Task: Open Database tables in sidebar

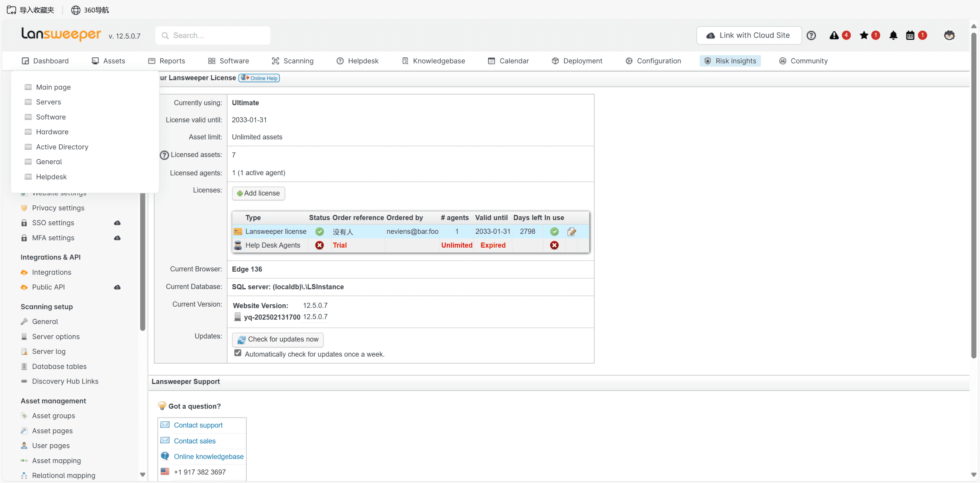Action: point(59,366)
